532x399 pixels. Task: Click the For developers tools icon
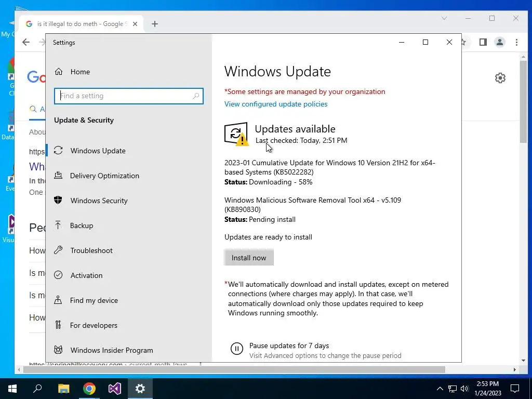pyautogui.click(x=58, y=325)
